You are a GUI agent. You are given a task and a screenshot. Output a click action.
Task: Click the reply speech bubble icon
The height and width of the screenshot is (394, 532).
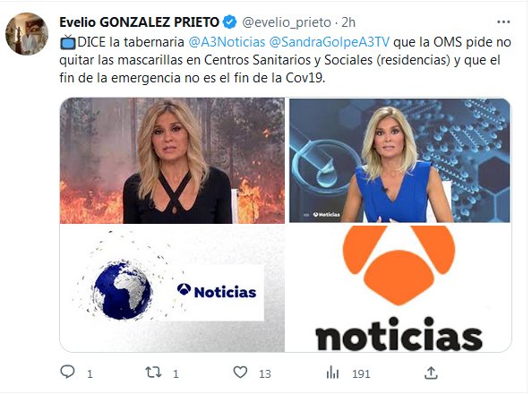[x=67, y=373]
